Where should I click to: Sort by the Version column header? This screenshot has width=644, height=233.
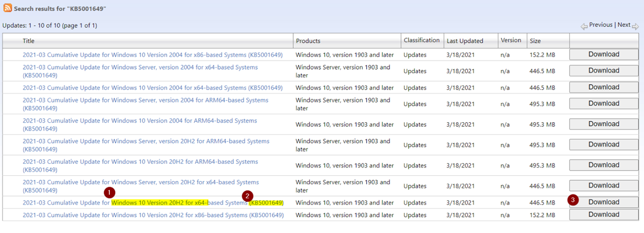pyautogui.click(x=511, y=40)
